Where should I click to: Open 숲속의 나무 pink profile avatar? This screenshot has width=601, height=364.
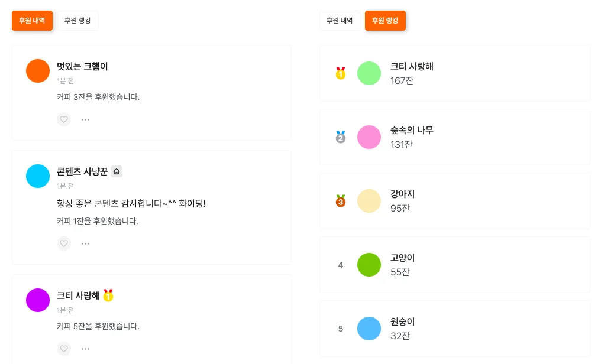(369, 137)
